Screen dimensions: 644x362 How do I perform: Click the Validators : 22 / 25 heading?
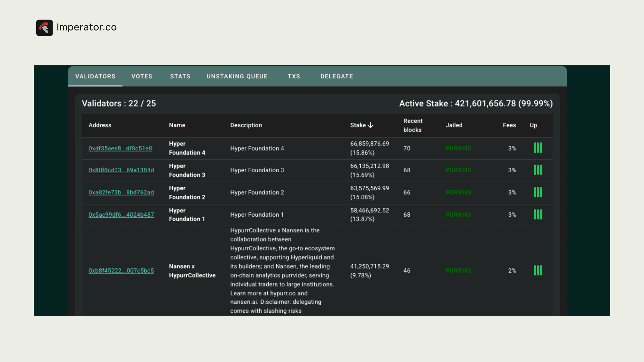119,104
